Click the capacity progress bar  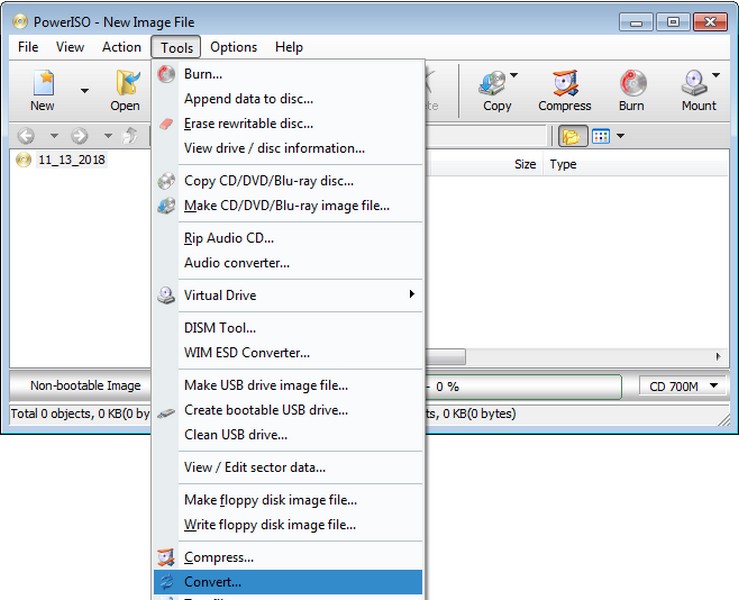(x=530, y=386)
